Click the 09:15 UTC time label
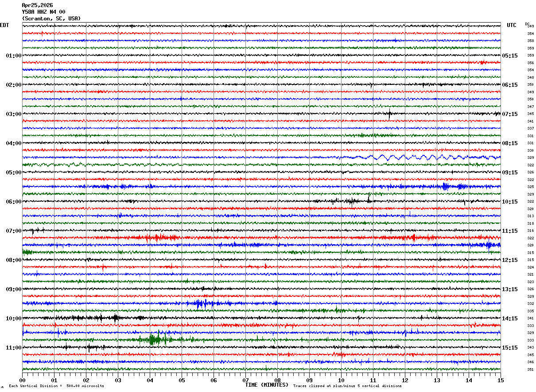The image size is (536, 392). [x=510, y=173]
